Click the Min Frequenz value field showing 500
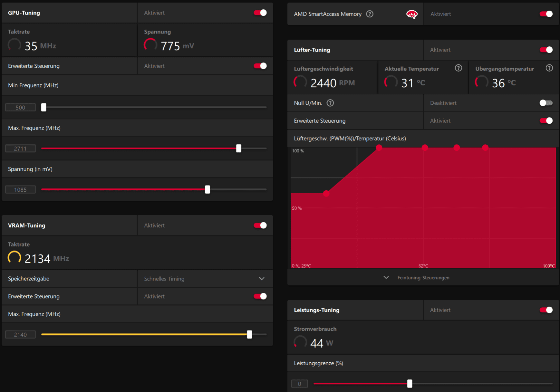Image resolution: width=560 pixels, height=392 pixels. (x=20, y=107)
